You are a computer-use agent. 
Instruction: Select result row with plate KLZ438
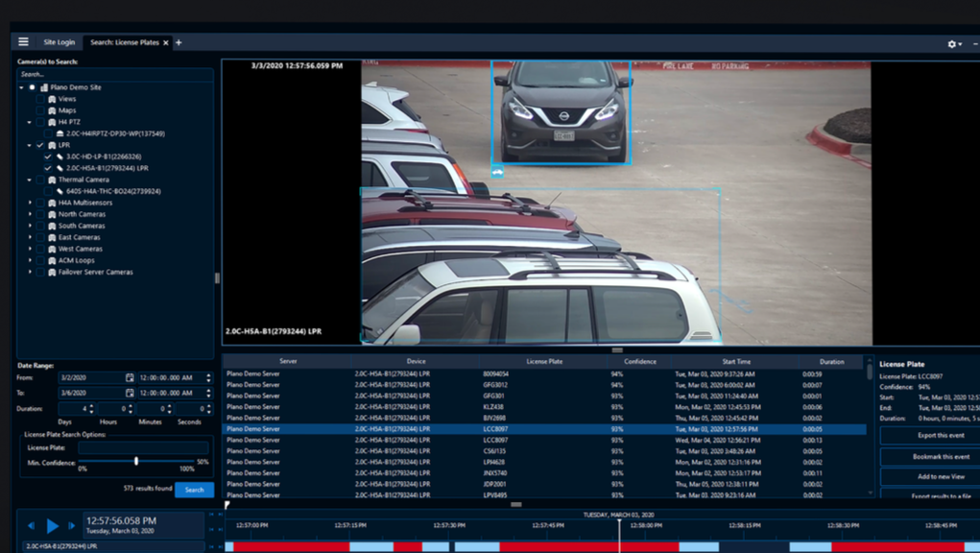[x=543, y=407]
